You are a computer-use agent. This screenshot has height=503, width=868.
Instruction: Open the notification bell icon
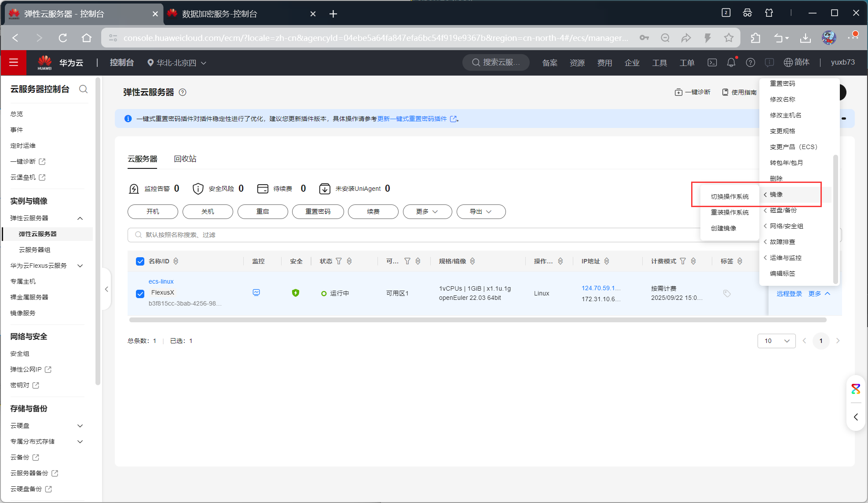731,62
